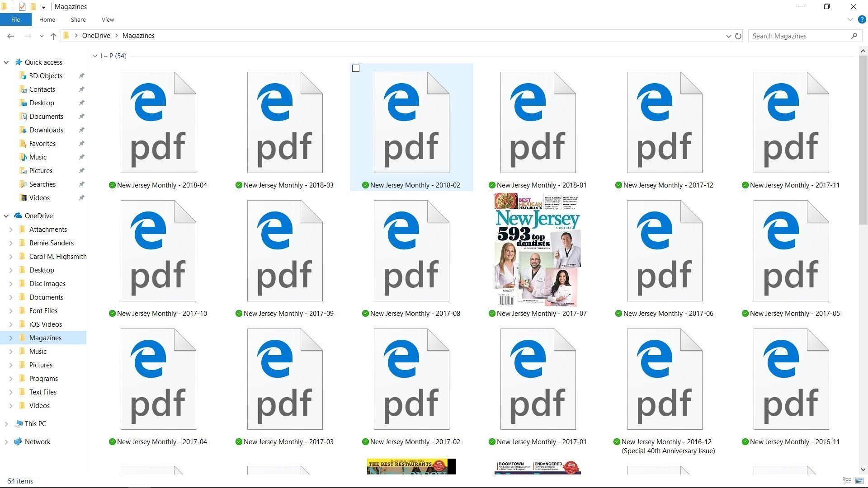Select Disc Images folder in tree
The image size is (868, 488).
coord(47,284)
